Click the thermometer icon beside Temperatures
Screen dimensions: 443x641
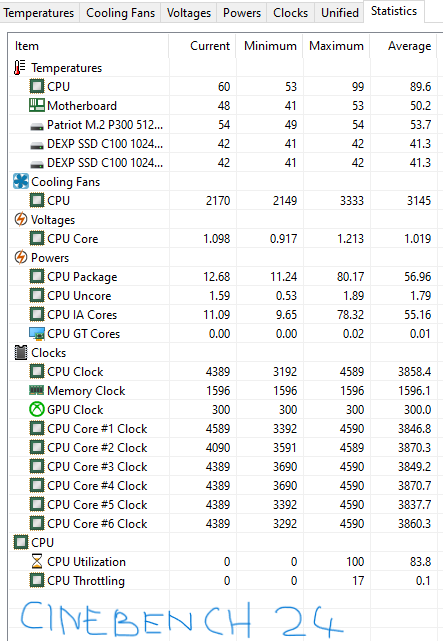click(20, 67)
